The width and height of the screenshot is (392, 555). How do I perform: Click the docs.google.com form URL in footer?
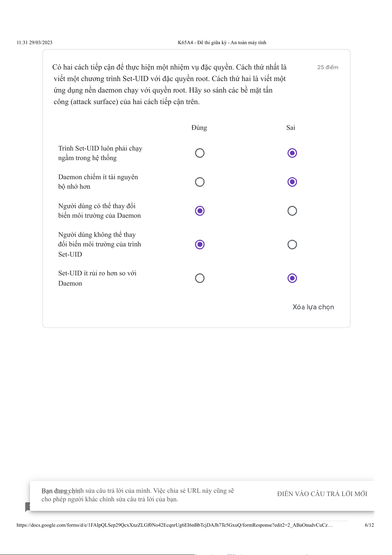tap(174, 525)
